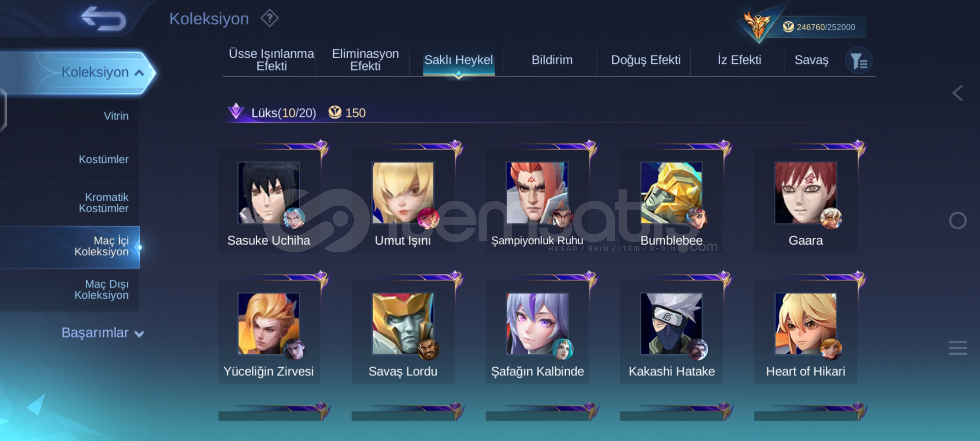This screenshot has height=441, width=980.
Task: Open Kostümler in the sidebar
Action: click(103, 159)
